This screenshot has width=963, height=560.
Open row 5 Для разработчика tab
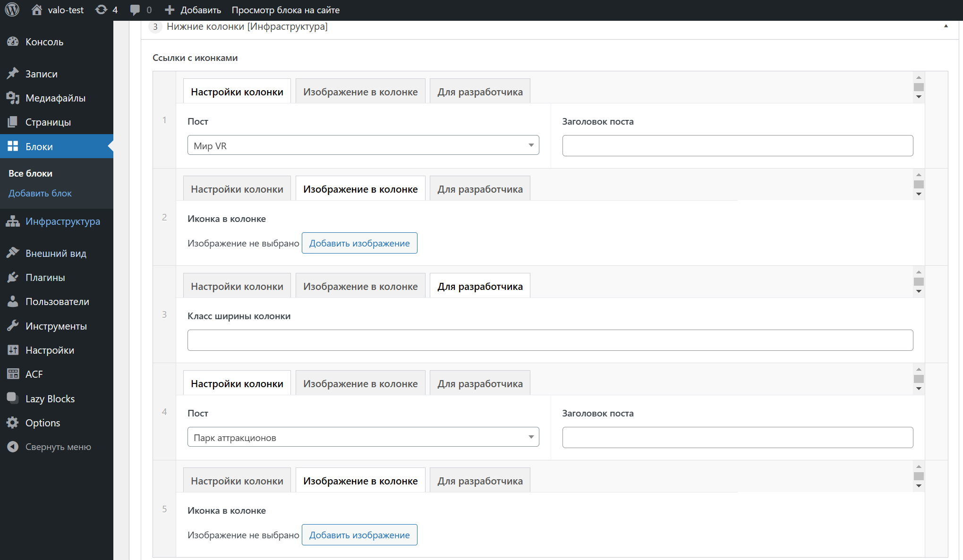coord(480,481)
